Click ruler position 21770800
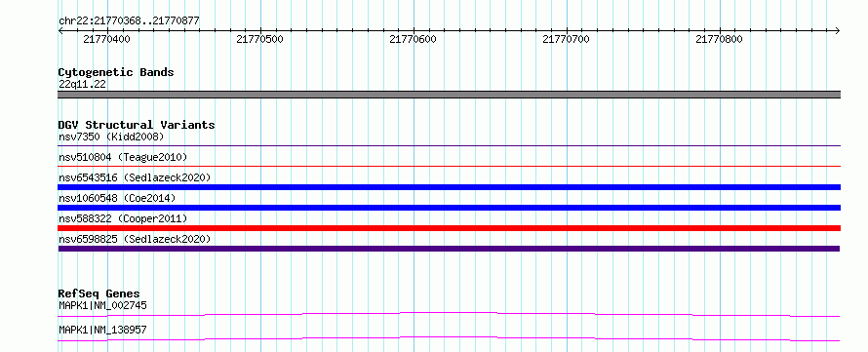The image size is (868, 352). (x=719, y=39)
